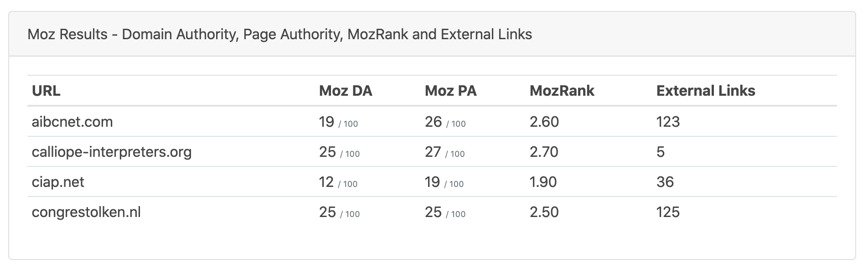
Task: Select the MozRank column header
Action: pos(562,91)
